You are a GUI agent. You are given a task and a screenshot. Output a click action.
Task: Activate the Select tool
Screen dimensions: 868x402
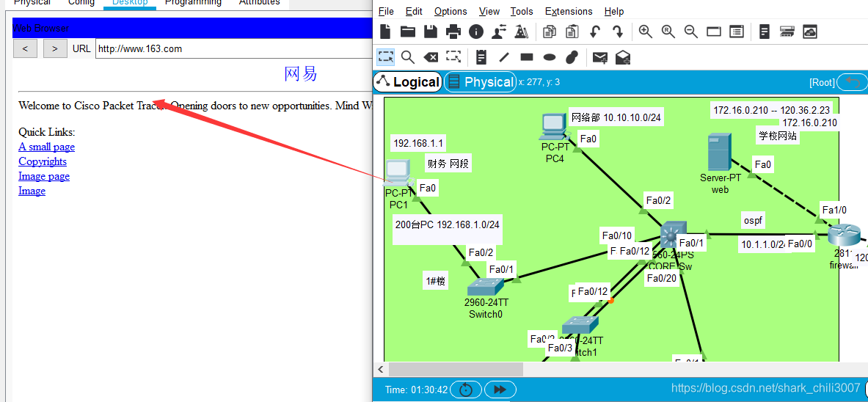[385, 56]
